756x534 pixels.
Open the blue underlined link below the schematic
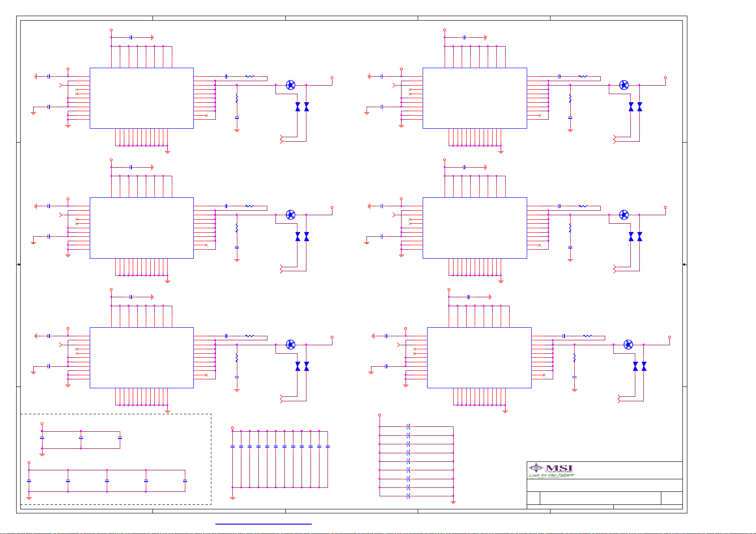click(x=263, y=524)
